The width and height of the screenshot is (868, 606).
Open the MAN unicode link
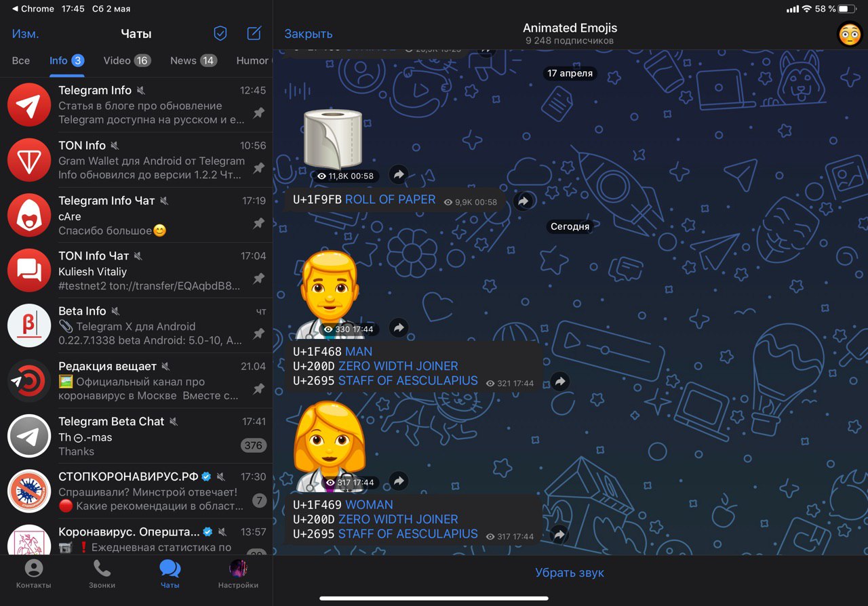coord(359,351)
